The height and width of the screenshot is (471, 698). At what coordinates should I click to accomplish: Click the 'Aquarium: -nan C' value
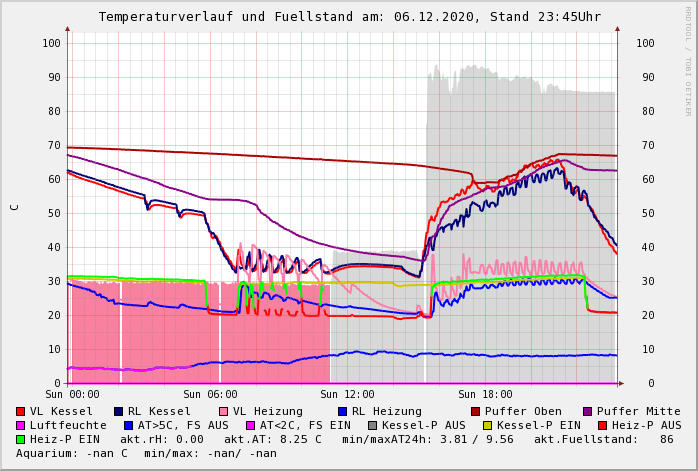click(x=72, y=454)
